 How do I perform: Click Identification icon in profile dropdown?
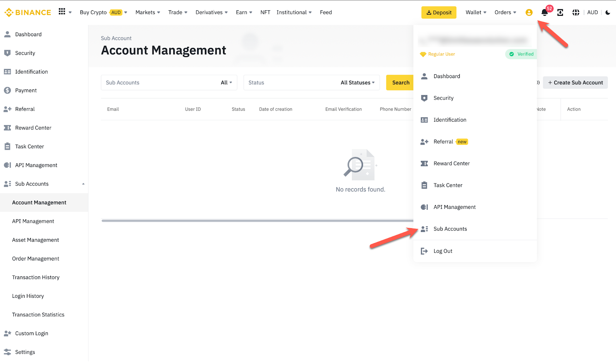[x=424, y=120]
